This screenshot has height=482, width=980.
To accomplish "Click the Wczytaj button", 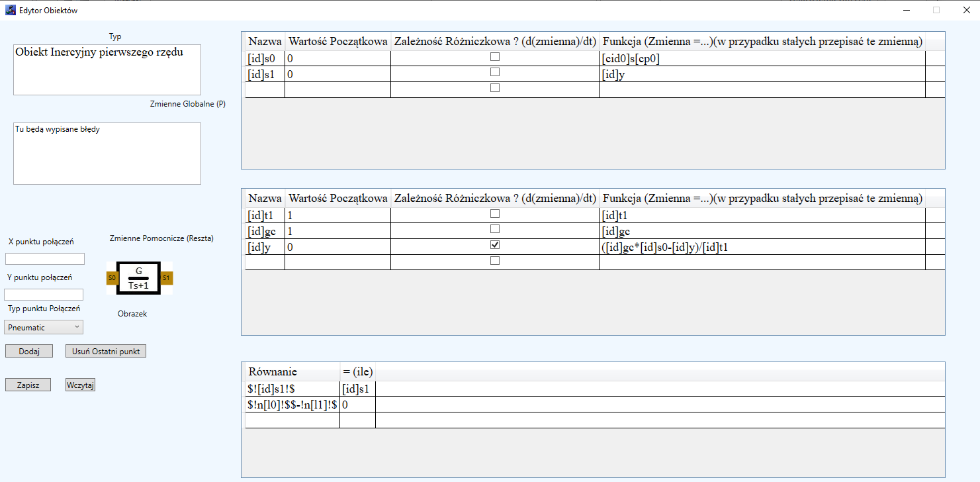I will 80,385.
